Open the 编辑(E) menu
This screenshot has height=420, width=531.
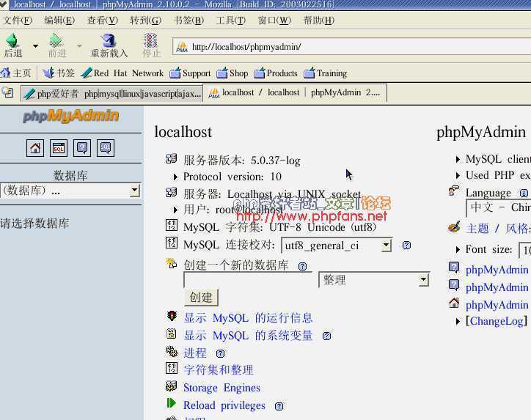(x=59, y=21)
